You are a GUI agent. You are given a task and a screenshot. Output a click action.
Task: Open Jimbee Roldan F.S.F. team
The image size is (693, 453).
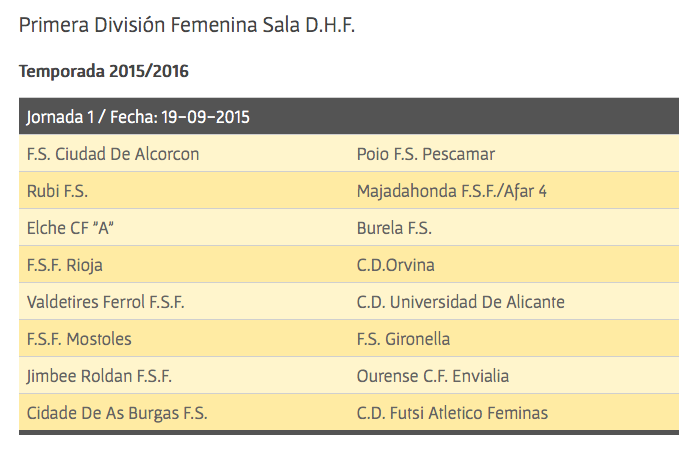[x=99, y=376]
